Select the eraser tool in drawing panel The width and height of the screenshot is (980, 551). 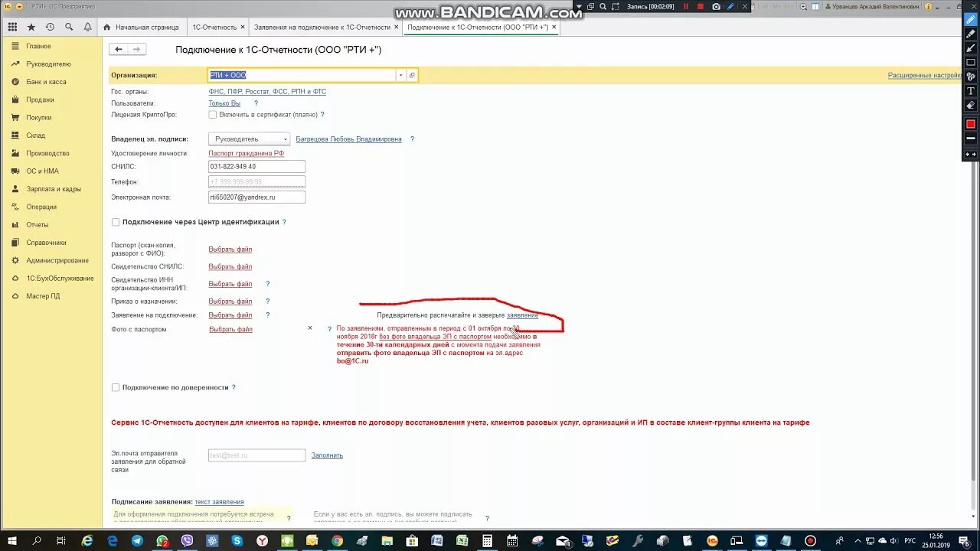(x=971, y=105)
